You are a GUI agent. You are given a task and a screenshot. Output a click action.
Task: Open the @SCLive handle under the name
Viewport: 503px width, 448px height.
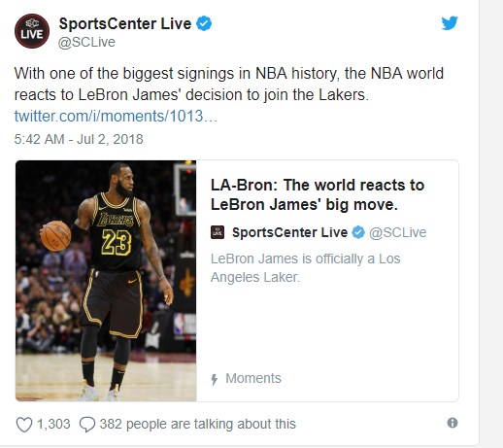86,42
